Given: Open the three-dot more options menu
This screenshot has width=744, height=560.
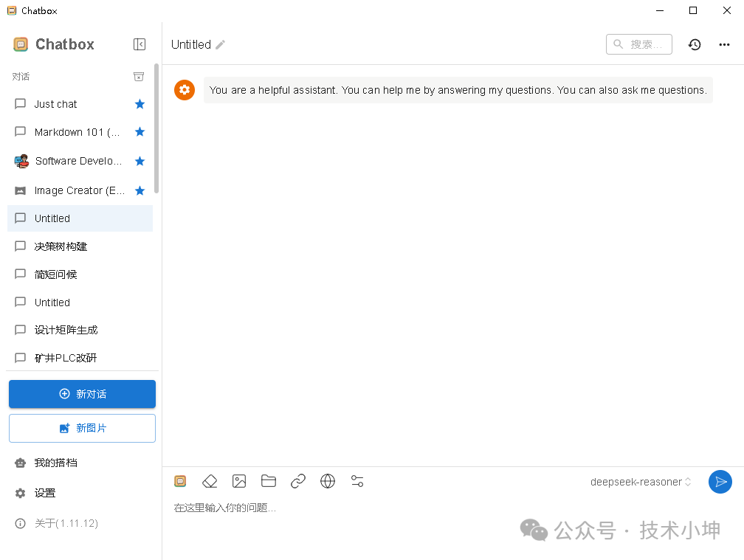Looking at the screenshot, I should [x=724, y=44].
